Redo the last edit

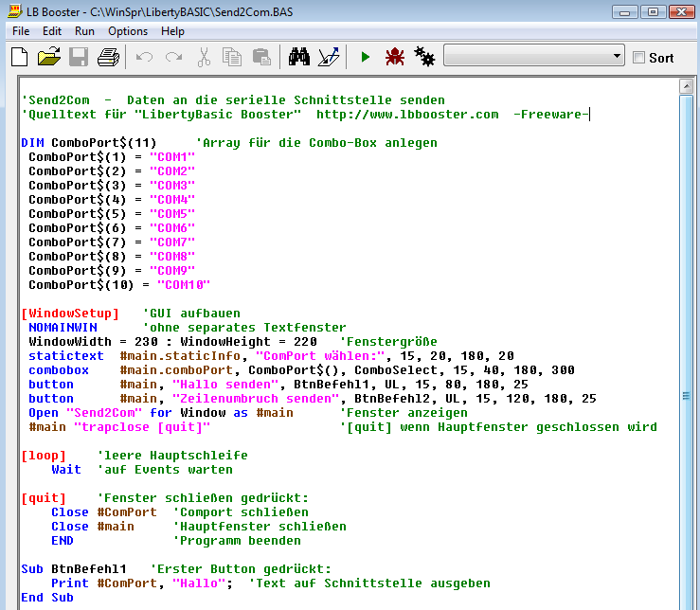click(173, 57)
